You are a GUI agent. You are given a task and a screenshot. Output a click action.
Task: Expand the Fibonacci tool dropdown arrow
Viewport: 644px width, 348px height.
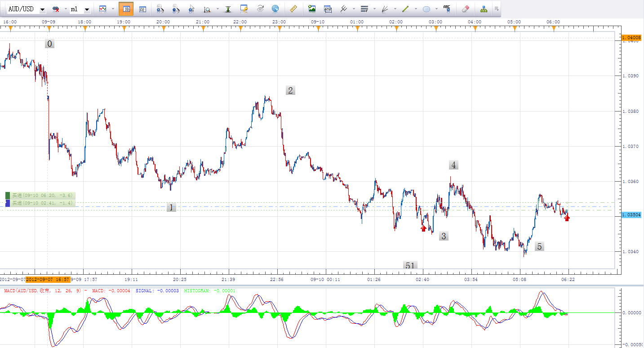click(x=374, y=9)
